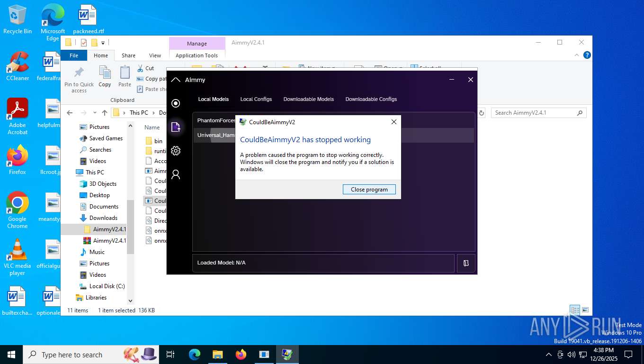
Task: Sort by the Name column header
Action: point(152,127)
